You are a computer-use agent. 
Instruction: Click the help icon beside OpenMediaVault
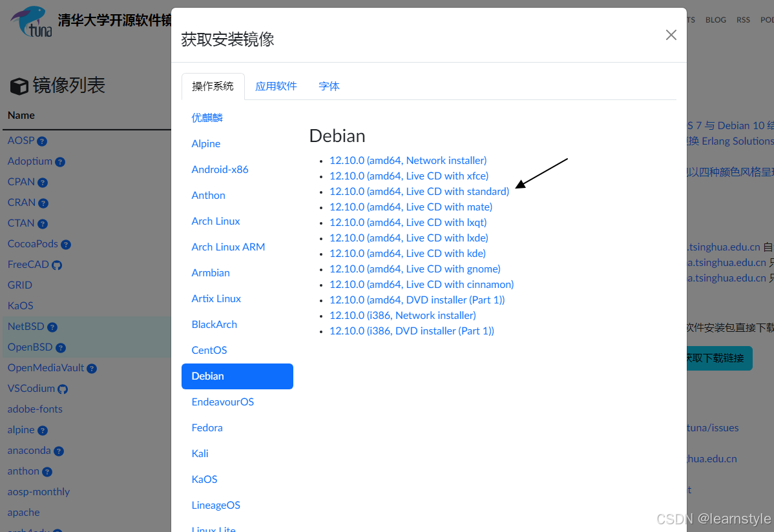click(92, 369)
